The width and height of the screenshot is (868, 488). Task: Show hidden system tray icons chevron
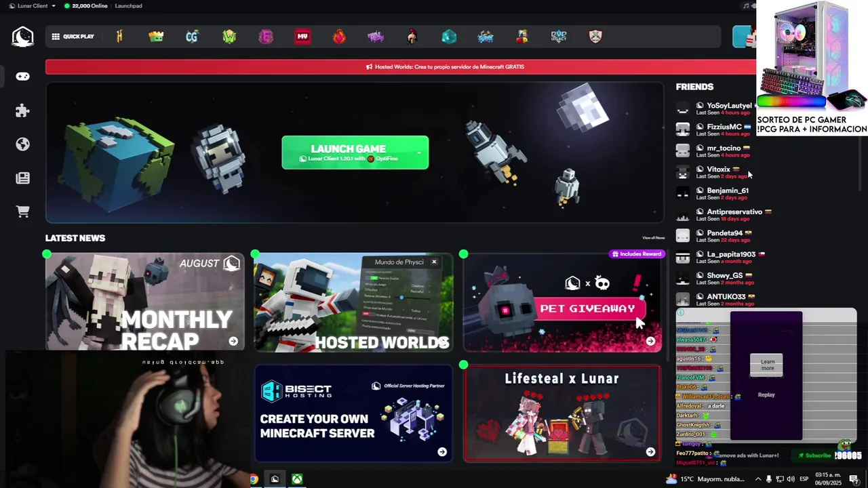pos(758,479)
